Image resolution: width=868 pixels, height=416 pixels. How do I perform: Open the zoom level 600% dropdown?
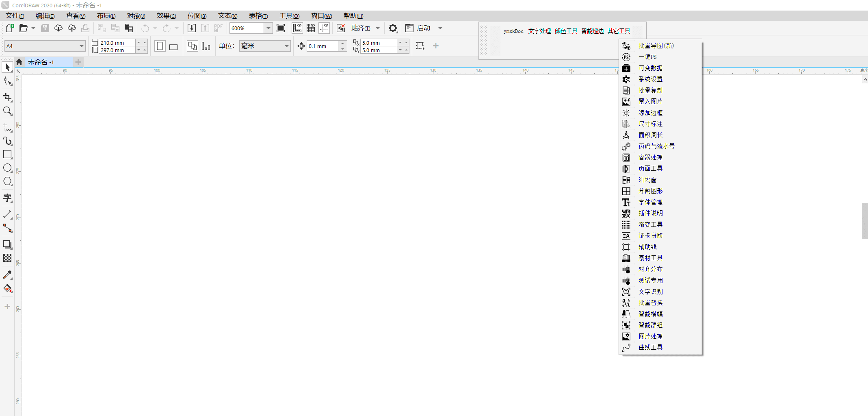(268, 28)
